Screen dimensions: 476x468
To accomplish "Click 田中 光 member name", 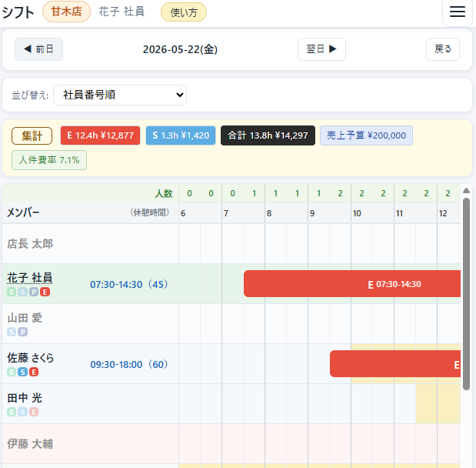I will click(x=25, y=398).
